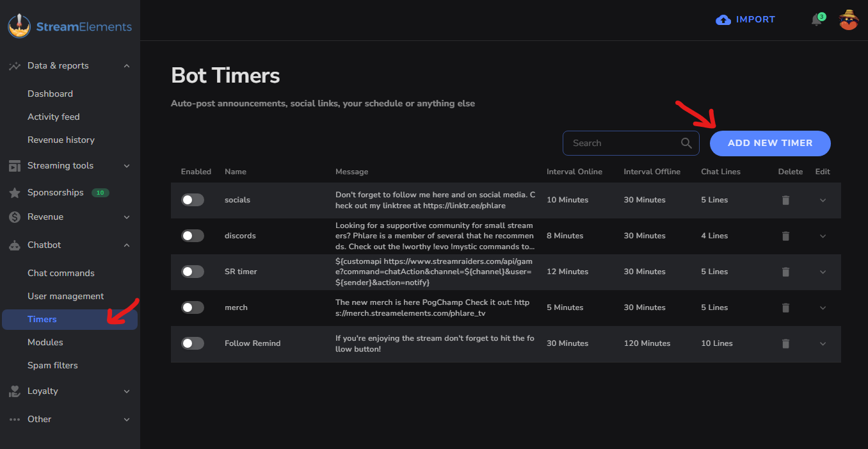Expand the Streaming tools section chevron

[x=127, y=166]
